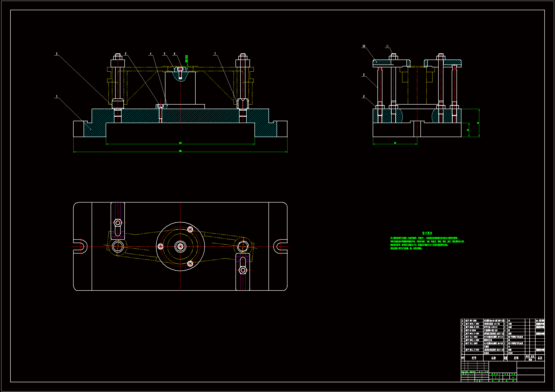Viewport: 555px width, 392px height.
Task: Select the 1:1 scale value in title block
Action: (x=513, y=378)
